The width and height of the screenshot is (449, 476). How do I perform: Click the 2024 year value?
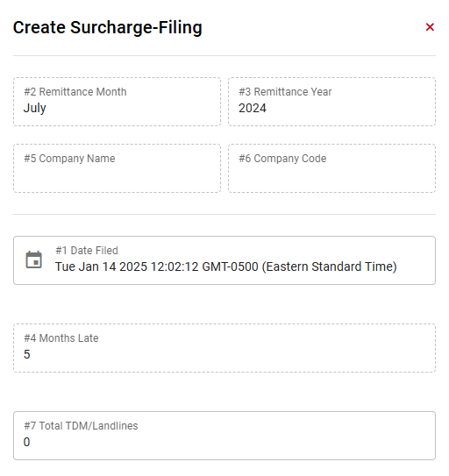pos(253,108)
